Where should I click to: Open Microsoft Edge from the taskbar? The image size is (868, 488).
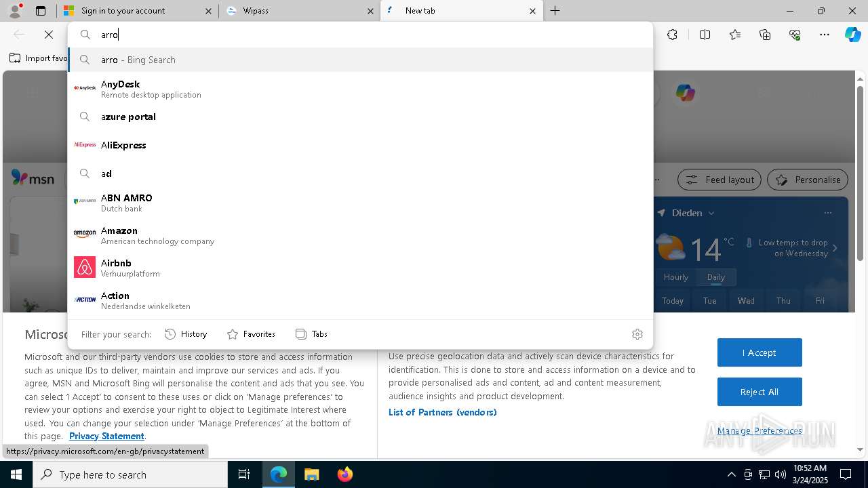[x=279, y=474]
